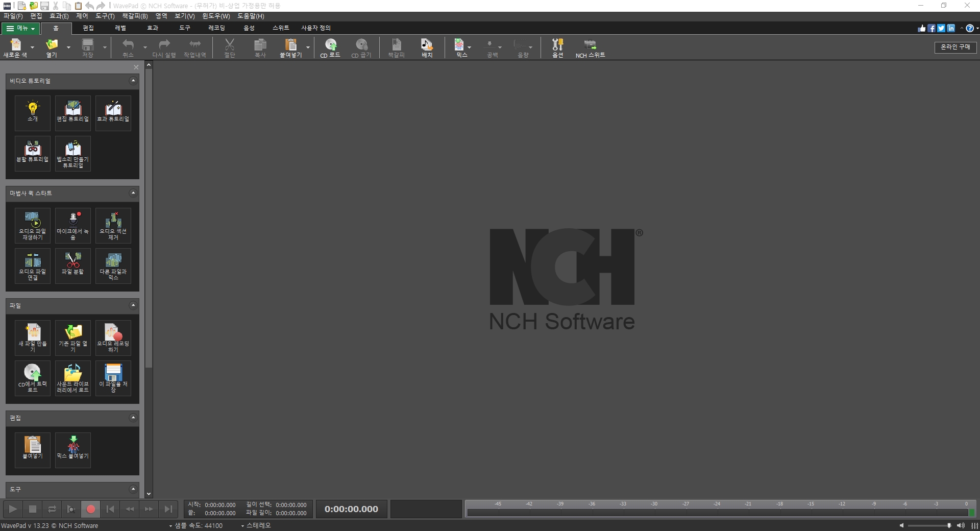Collapse the 파일 sidebar section
The image size is (980, 531).
(x=133, y=305)
